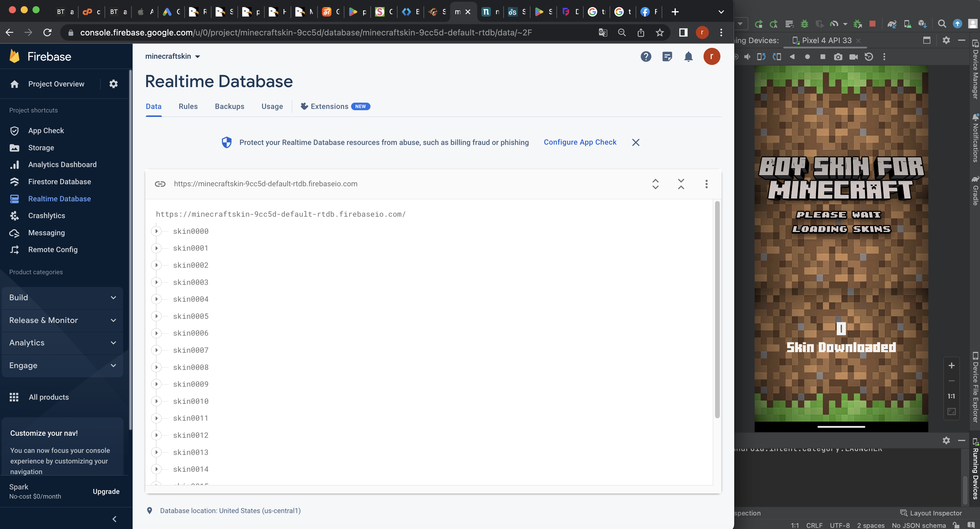Click the database panel vertical scrollbar
The height and width of the screenshot is (529, 980).
[x=717, y=310]
